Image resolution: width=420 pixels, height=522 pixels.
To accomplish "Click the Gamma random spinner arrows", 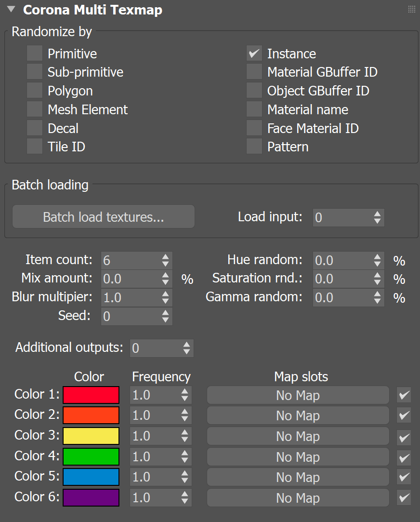I will 378,297.
